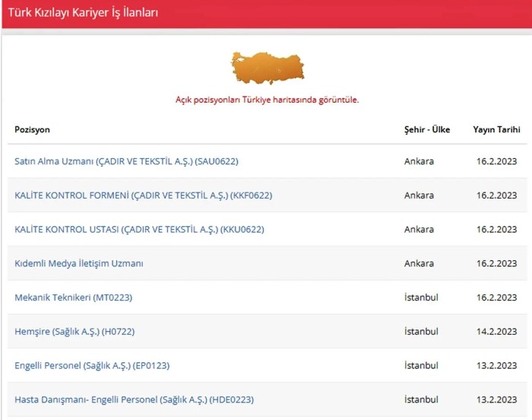Select İstanbul cell in Hasta Danışmanı row
The width and height of the screenshot is (532, 420).
[x=421, y=399]
